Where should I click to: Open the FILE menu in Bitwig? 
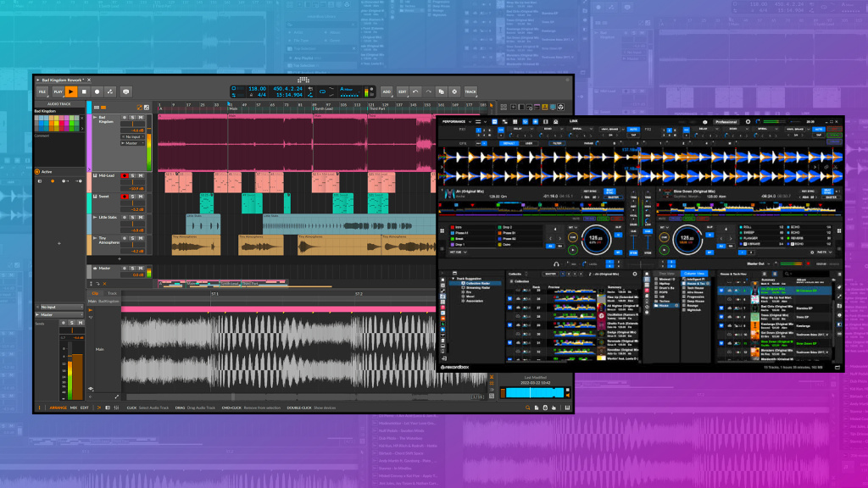42,91
